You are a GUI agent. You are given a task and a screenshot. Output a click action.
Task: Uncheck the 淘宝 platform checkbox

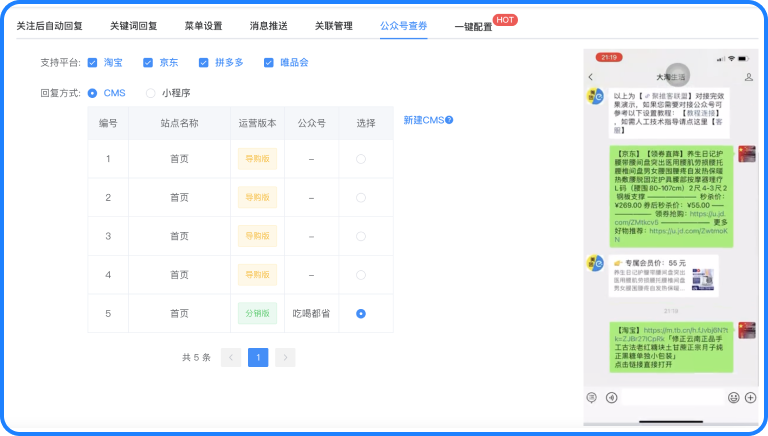point(93,63)
